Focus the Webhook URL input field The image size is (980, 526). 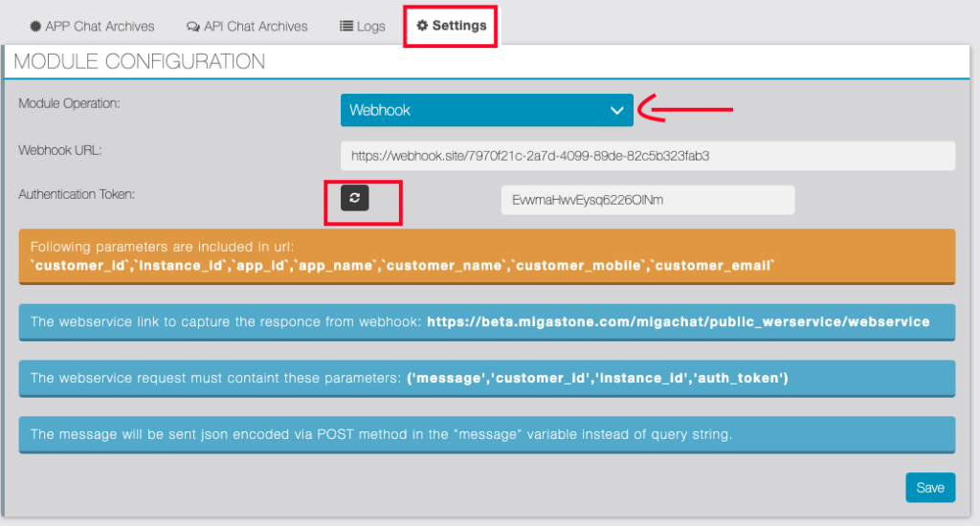tap(647, 155)
